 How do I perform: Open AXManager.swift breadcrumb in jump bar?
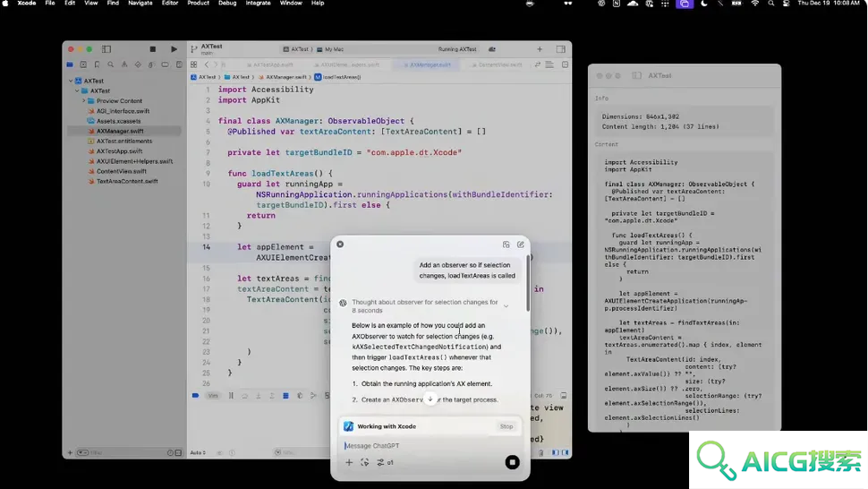[x=283, y=77]
